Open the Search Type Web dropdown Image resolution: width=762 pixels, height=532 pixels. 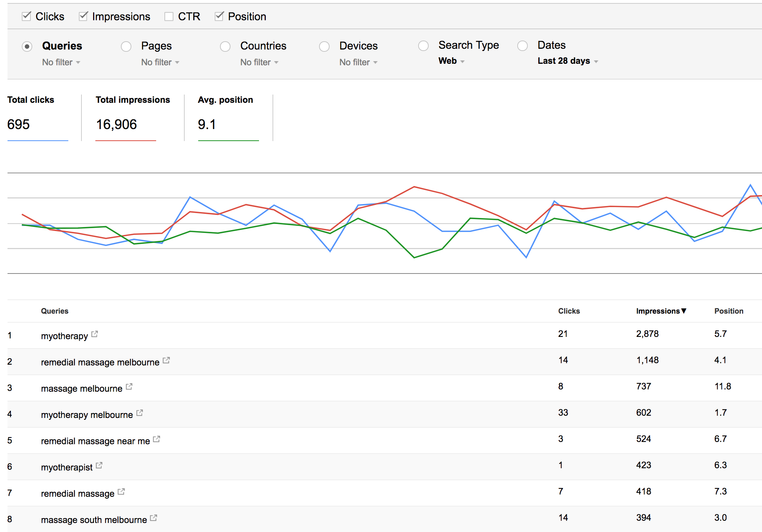tap(452, 61)
